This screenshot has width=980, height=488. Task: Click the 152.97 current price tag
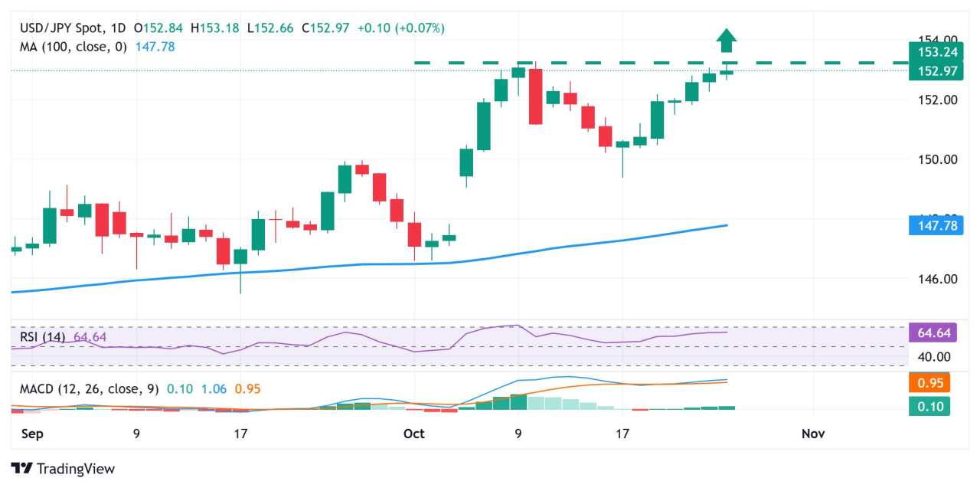click(929, 71)
